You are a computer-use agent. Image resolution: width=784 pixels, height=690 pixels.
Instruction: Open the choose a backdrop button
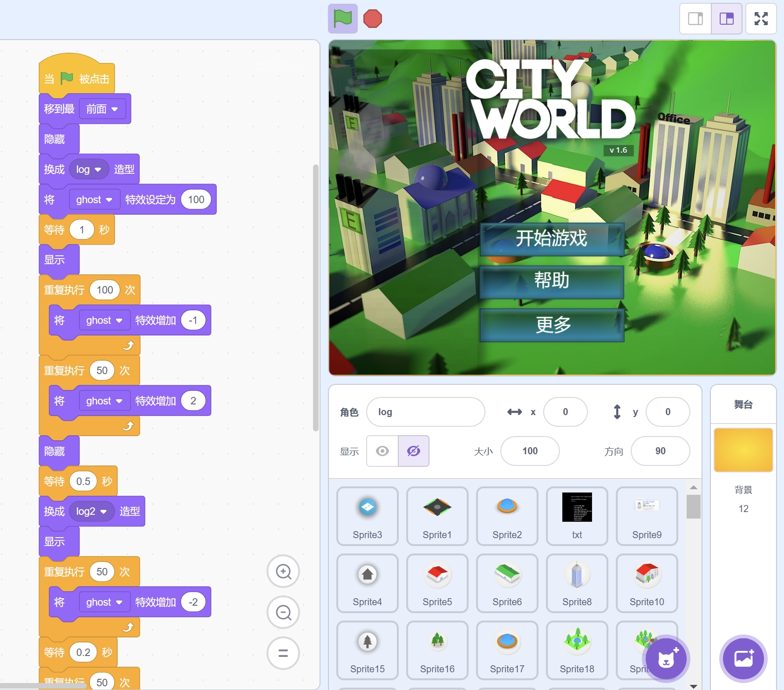tap(743, 659)
